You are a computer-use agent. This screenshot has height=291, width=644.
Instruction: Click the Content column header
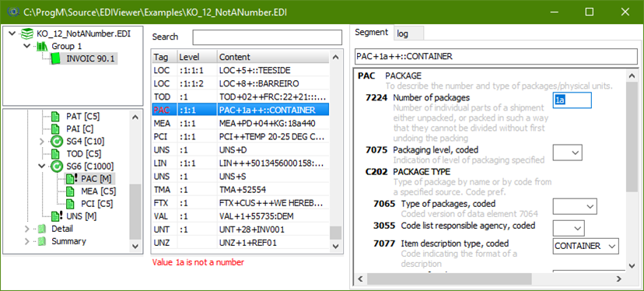pos(273,57)
